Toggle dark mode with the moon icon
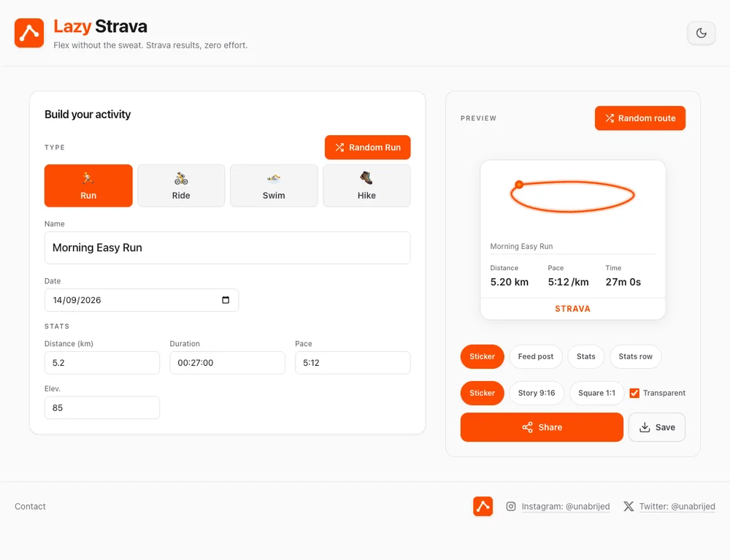730x560 pixels. click(x=701, y=33)
